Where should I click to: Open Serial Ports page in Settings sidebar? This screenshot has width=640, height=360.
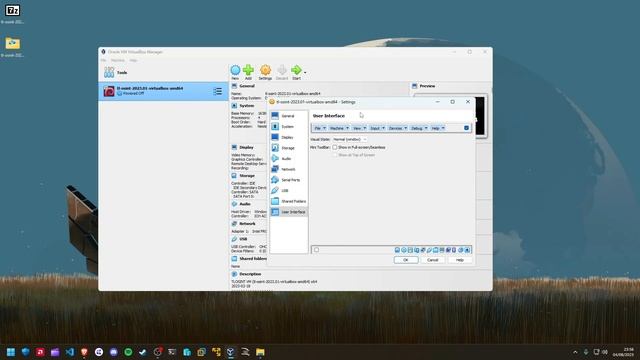(x=289, y=180)
